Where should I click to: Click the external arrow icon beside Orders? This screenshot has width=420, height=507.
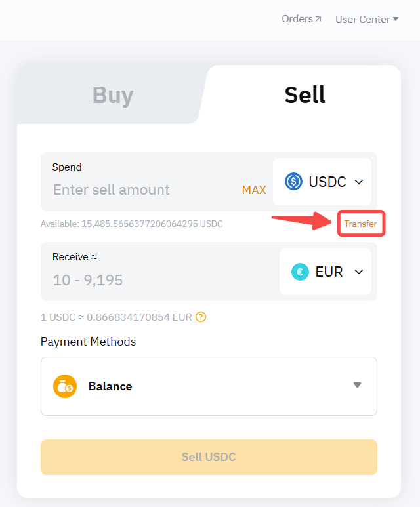(318, 19)
